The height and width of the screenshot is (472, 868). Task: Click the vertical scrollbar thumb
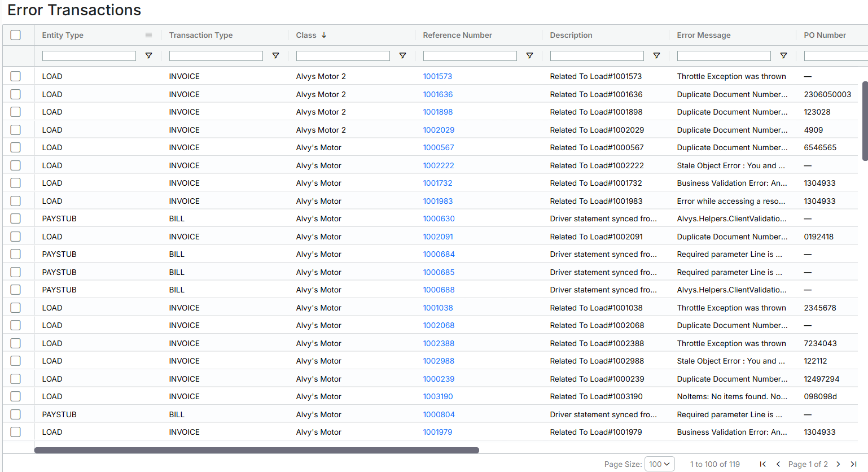(865, 121)
